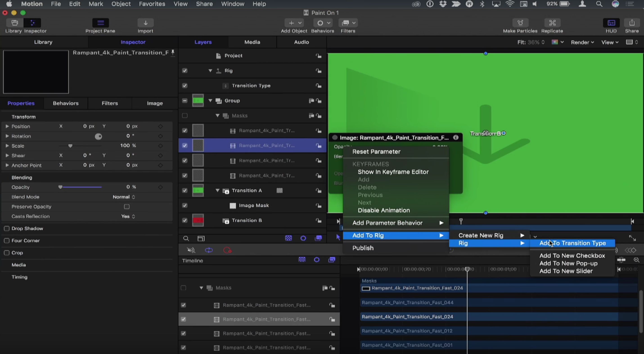Open Add Parameter Behavior submenu

396,223
